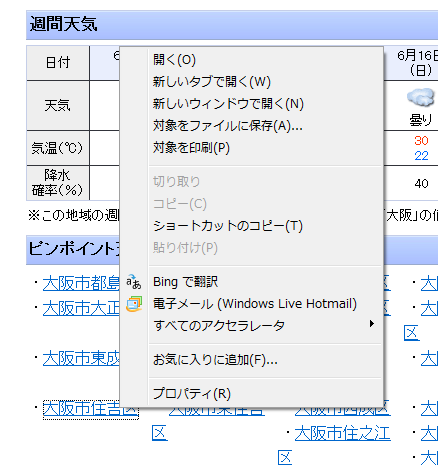Click the 6月16日 date column header

[x=418, y=63]
